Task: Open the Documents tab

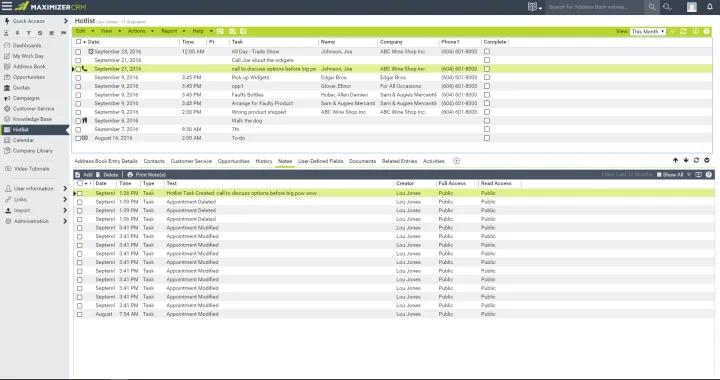Action: [362, 161]
